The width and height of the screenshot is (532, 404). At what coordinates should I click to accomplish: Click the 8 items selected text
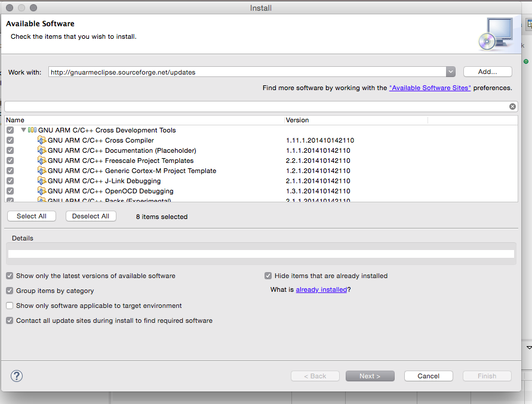(x=162, y=217)
